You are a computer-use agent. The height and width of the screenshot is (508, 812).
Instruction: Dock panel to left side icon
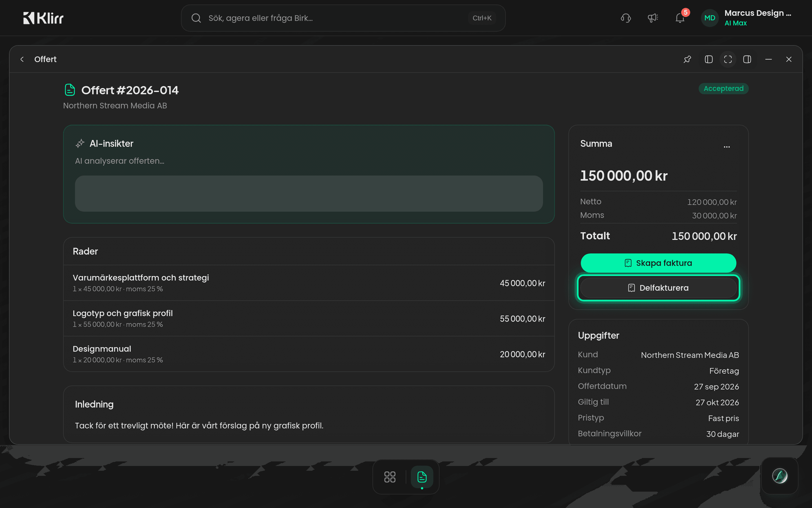(709, 60)
